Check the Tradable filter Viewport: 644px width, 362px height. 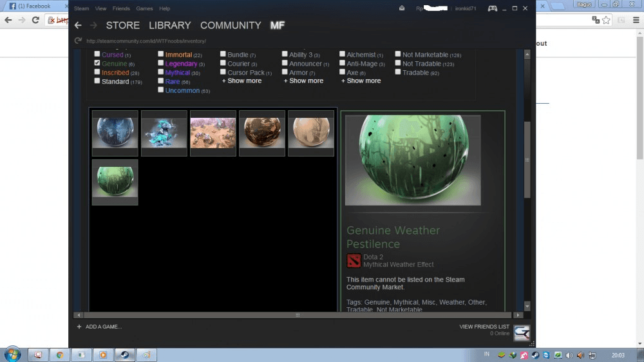click(397, 72)
